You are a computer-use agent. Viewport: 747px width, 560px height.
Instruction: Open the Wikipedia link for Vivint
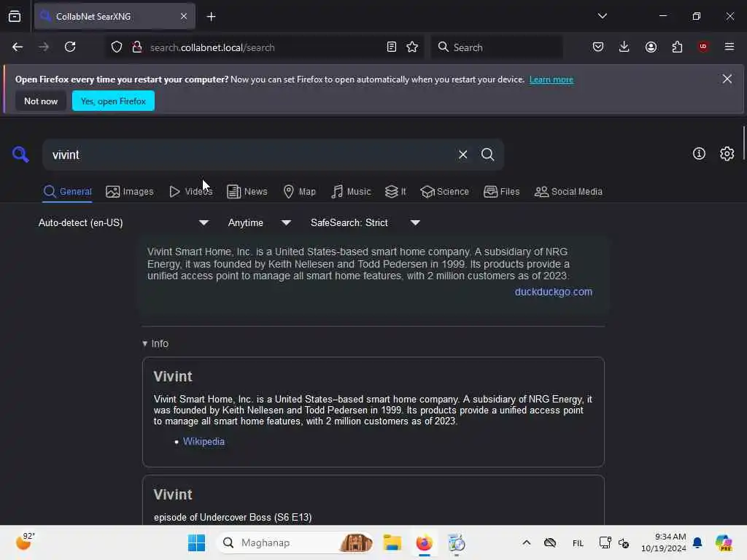tap(204, 441)
